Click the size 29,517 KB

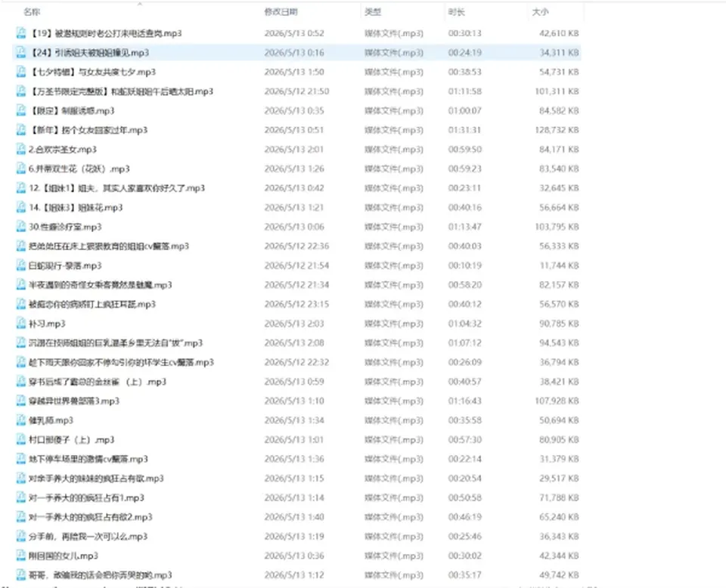click(x=559, y=478)
